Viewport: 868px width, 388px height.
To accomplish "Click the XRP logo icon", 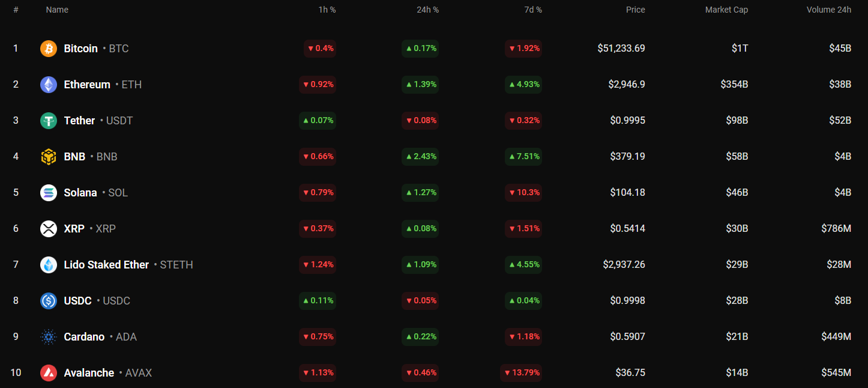I will [x=49, y=229].
